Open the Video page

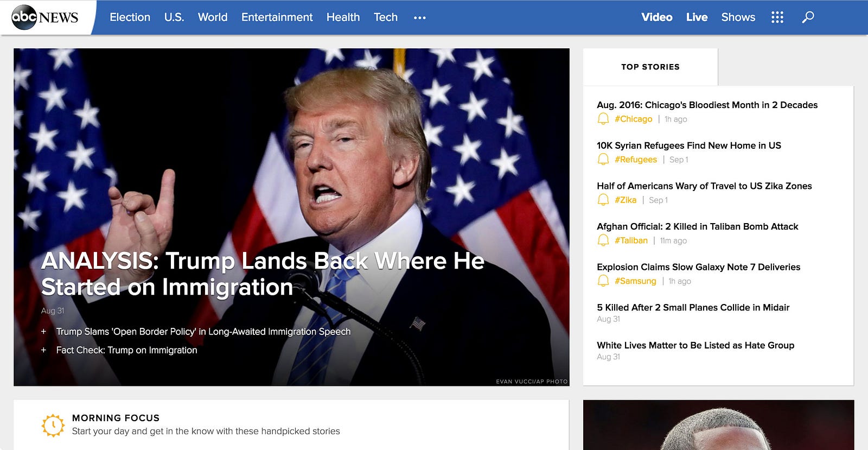[657, 17]
